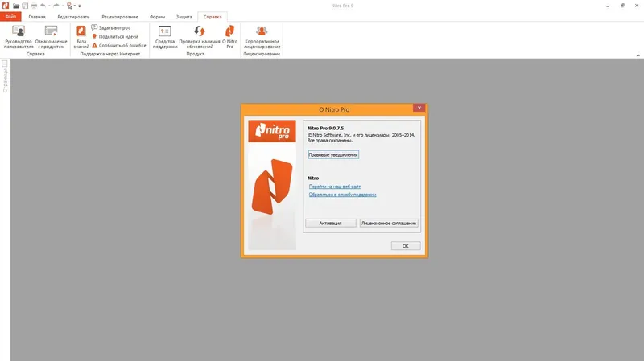Click the printer icon in quick access toolbar
The height and width of the screenshot is (361, 644).
[x=34, y=6]
